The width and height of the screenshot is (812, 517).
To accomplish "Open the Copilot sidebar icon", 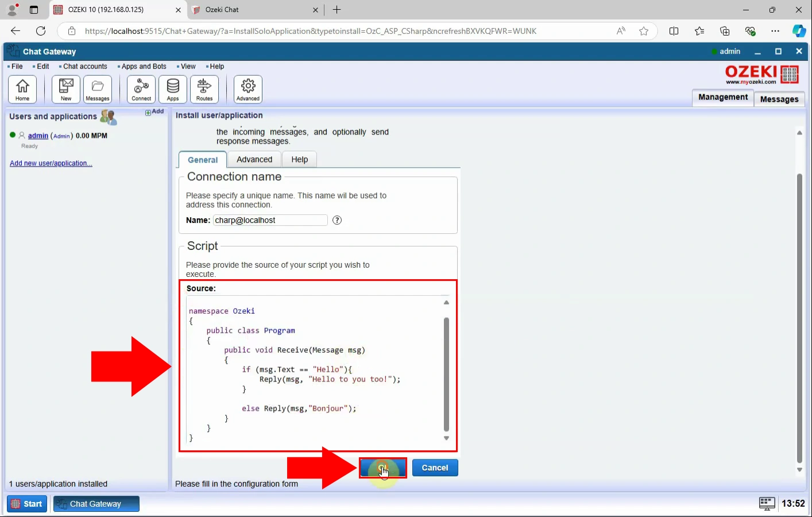I will pyautogui.click(x=799, y=31).
